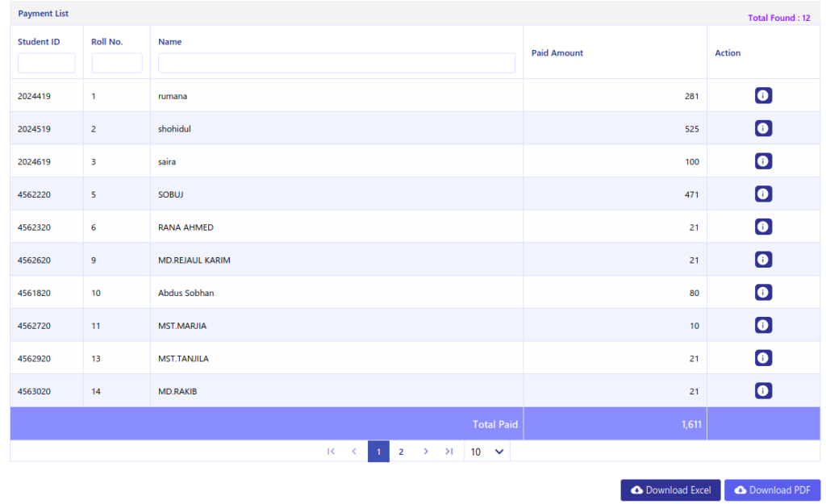Click the name RANA AHMED
Image resolution: width=826 pixels, height=504 pixels.
(x=186, y=227)
